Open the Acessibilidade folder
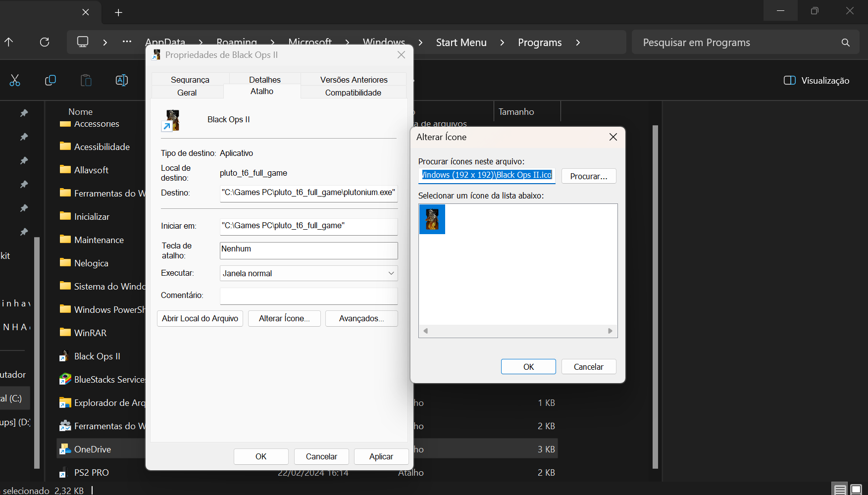Screen dimensions: 868x495 (102, 147)
